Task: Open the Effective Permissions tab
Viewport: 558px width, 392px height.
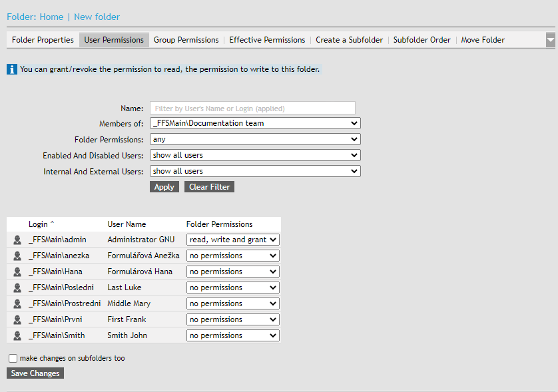Action: pos(267,40)
